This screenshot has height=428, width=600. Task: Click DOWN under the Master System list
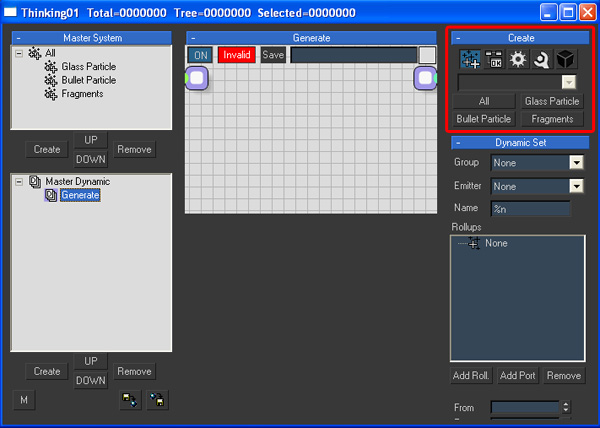tap(91, 159)
